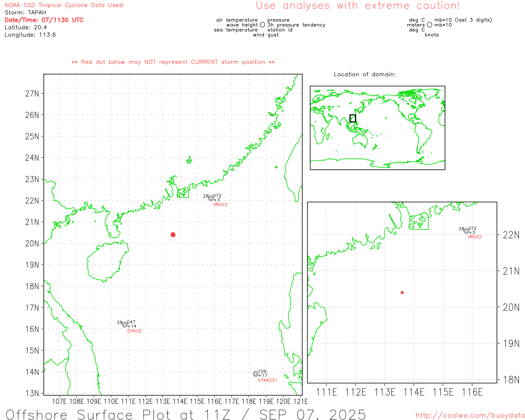Click the '116E' longitude label on inset map

[x=472, y=392]
